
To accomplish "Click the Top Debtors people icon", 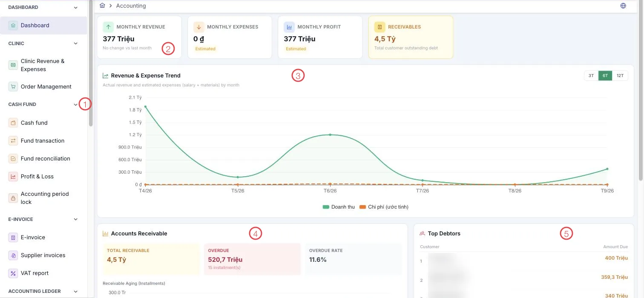I will (423, 234).
